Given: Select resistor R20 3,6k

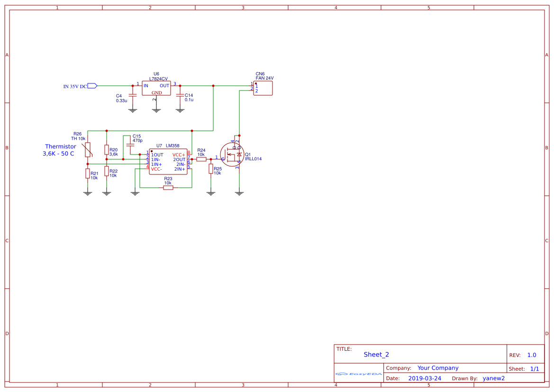Looking at the screenshot, I should point(106,151).
